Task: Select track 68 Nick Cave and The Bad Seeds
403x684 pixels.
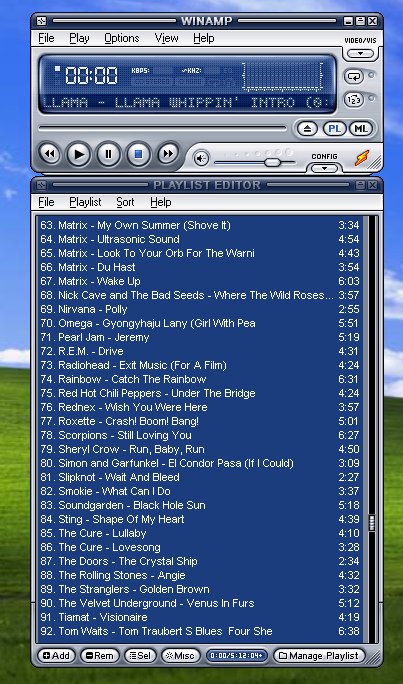Action: click(200, 295)
